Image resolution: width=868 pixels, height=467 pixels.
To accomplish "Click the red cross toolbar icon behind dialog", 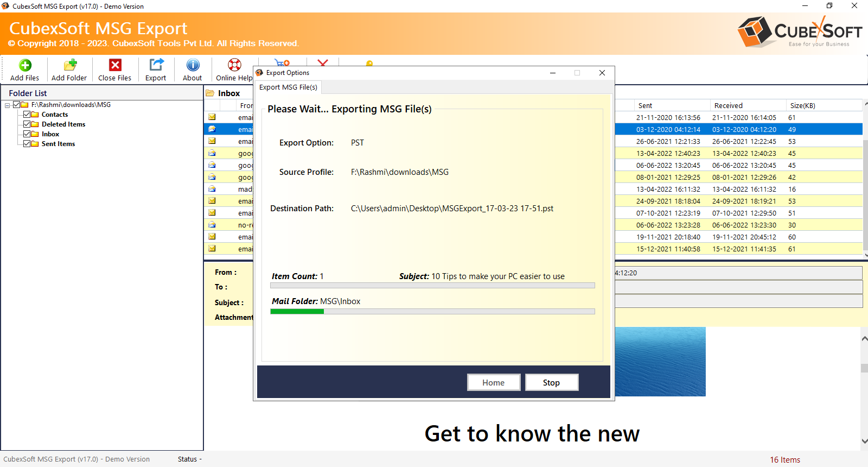I will 323,62.
